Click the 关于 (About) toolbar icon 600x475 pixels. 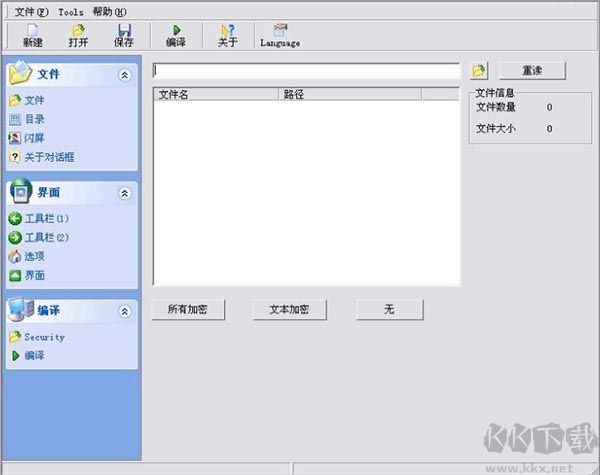228,35
